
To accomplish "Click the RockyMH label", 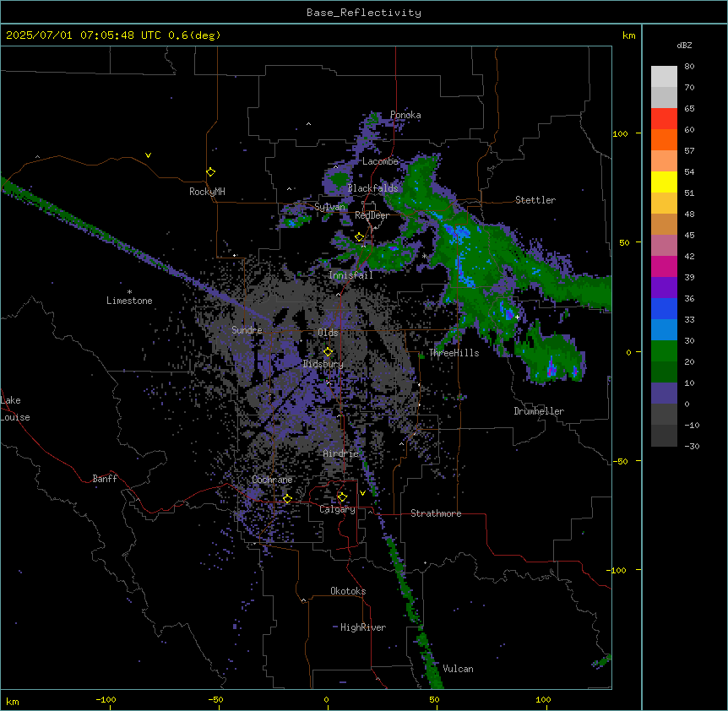I will (x=207, y=192).
